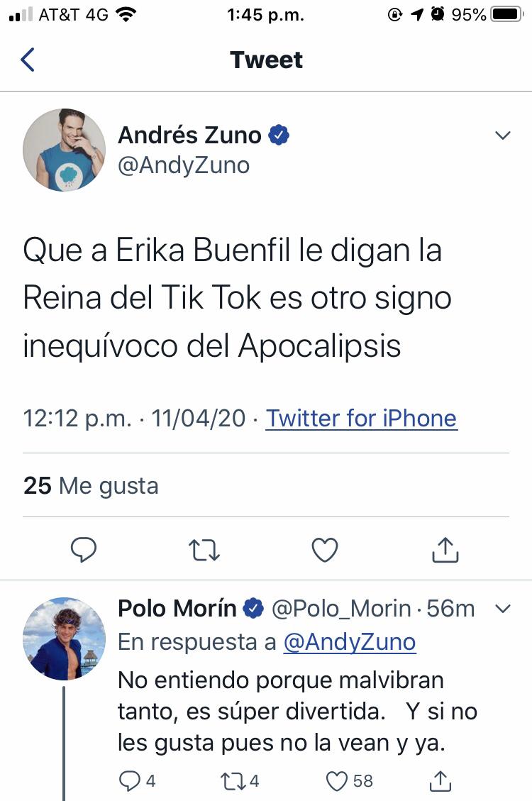532x801 pixels.
Task: Open Andrés Zuno's profile from name
Action: pyautogui.click(x=189, y=135)
